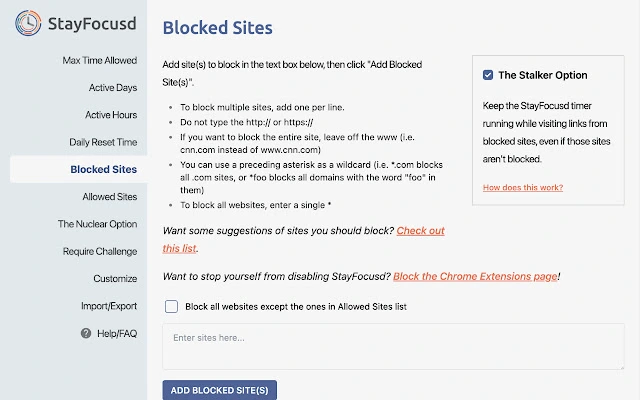Image resolution: width=640 pixels, height=400 pixels.
Task: Click the StayFocusd title text
Action: pos(92,24)
